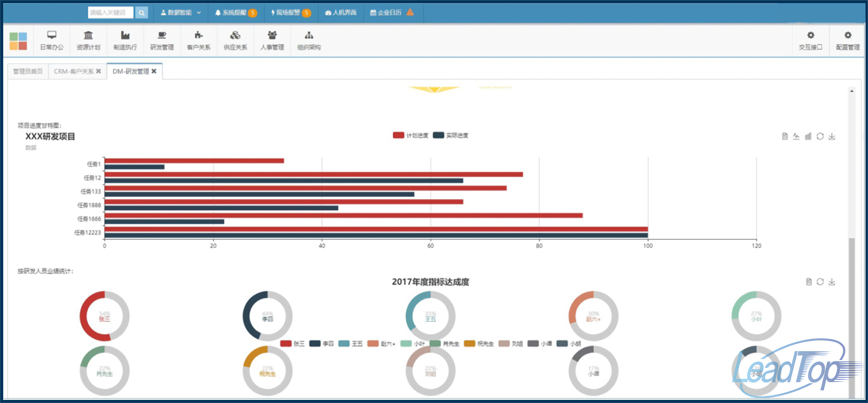Click the 李四 44% donut chart
Screen dimensions: 868x403
267,316
